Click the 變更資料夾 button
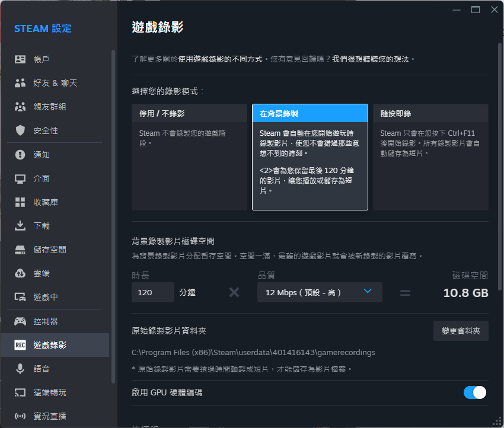Screen dimensions: 504x428 coord(461,331)
